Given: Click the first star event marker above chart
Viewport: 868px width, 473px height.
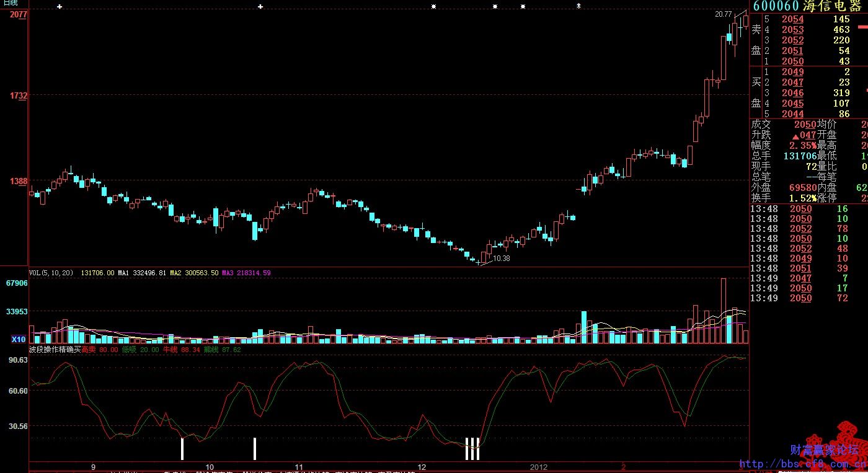Looking at the screenshot, I should (434, 7).
